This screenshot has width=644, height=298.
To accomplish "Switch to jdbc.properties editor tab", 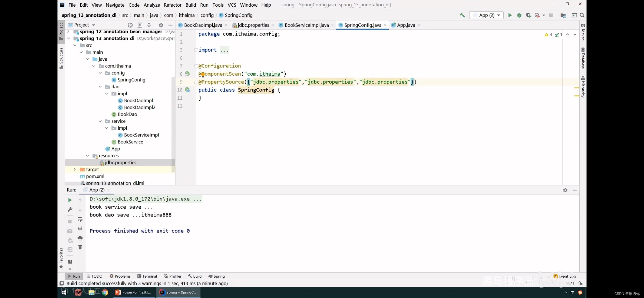I will [x=253, y=25].
